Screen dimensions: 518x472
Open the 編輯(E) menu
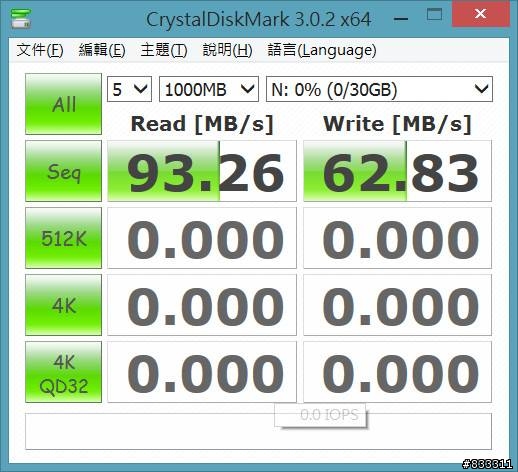click(x=102, y=50)
